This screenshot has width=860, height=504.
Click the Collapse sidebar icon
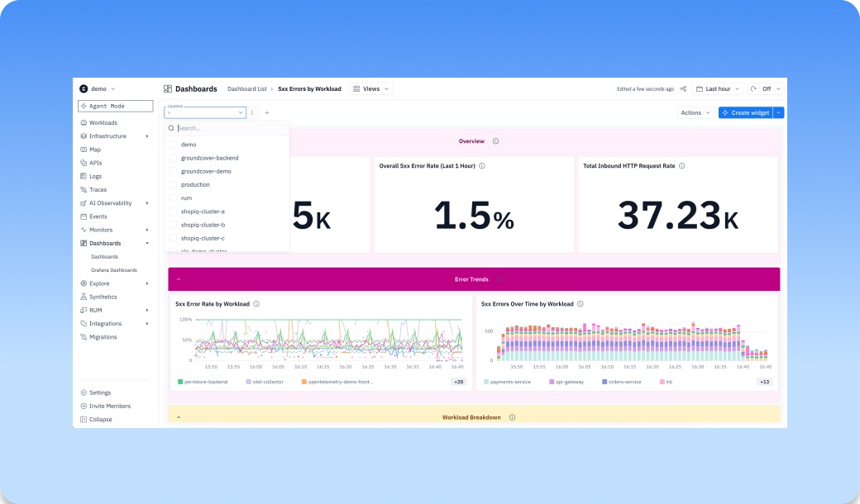[84, 420]
